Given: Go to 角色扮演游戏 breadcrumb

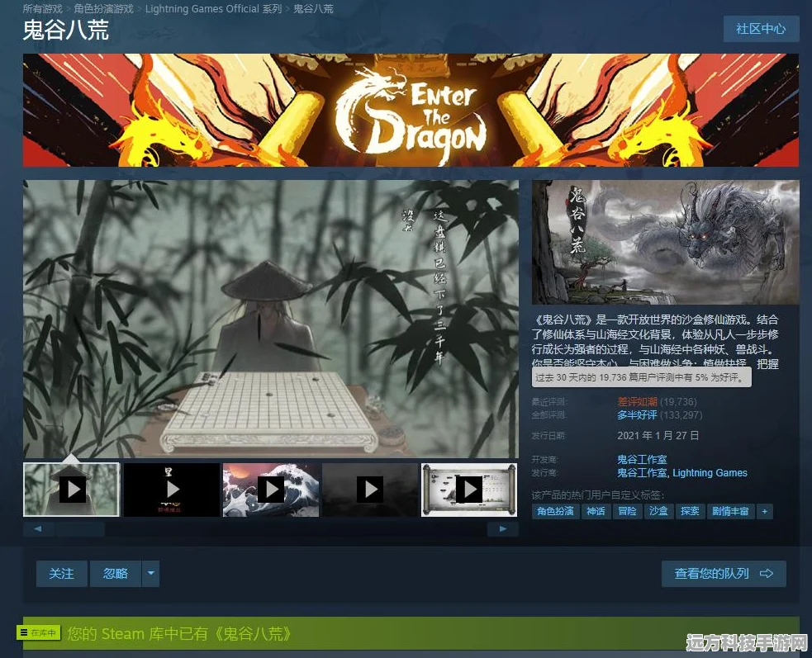Looking at the screenshot, I should (103, 9).
